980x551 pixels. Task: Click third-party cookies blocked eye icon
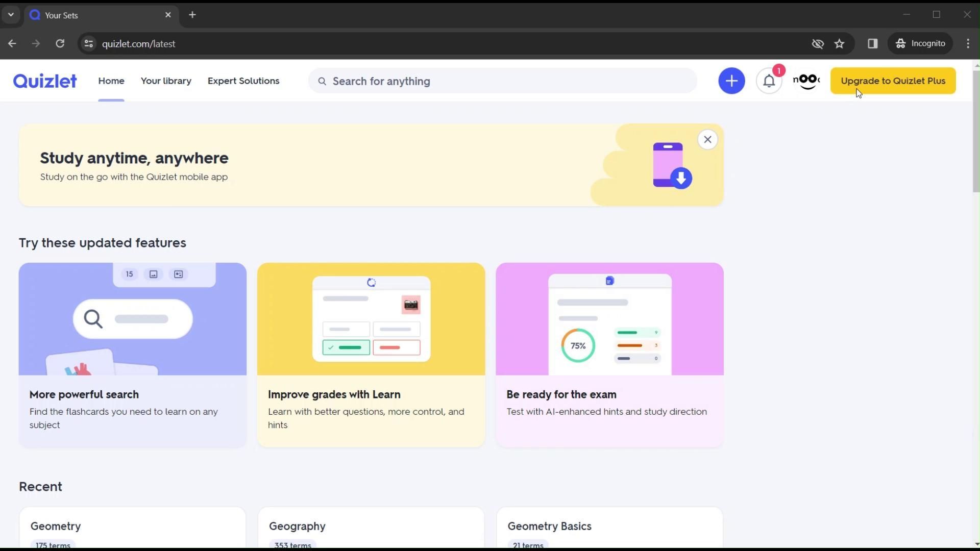818,44
